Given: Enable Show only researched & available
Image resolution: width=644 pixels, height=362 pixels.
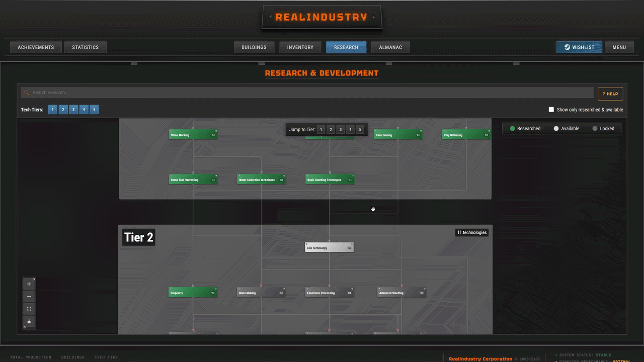Looking at the screenshot, I should click(551, 110).
